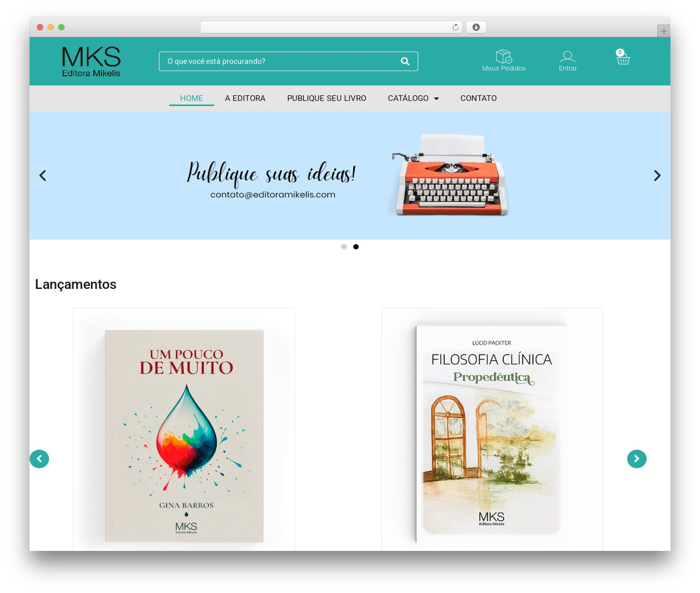Click the contato@editoramikelis.com email text
700x593 pixels.
click(x=273, y=195)
